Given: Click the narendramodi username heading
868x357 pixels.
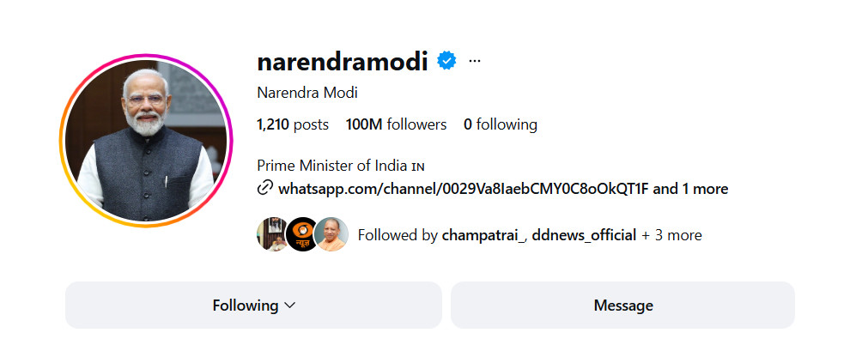Looking at the screenshot, I should (342, 62).
